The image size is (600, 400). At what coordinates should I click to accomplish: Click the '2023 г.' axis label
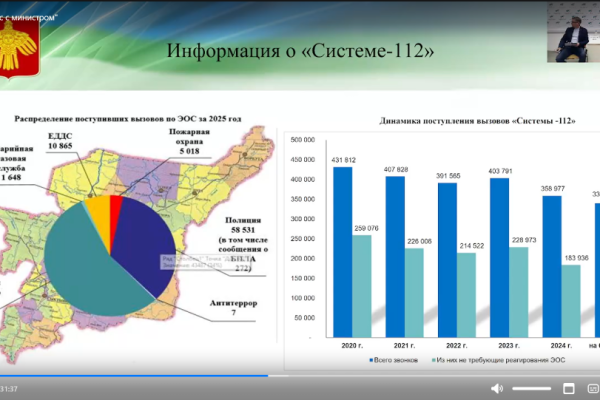pyautogui.click(x=509, y=345)
